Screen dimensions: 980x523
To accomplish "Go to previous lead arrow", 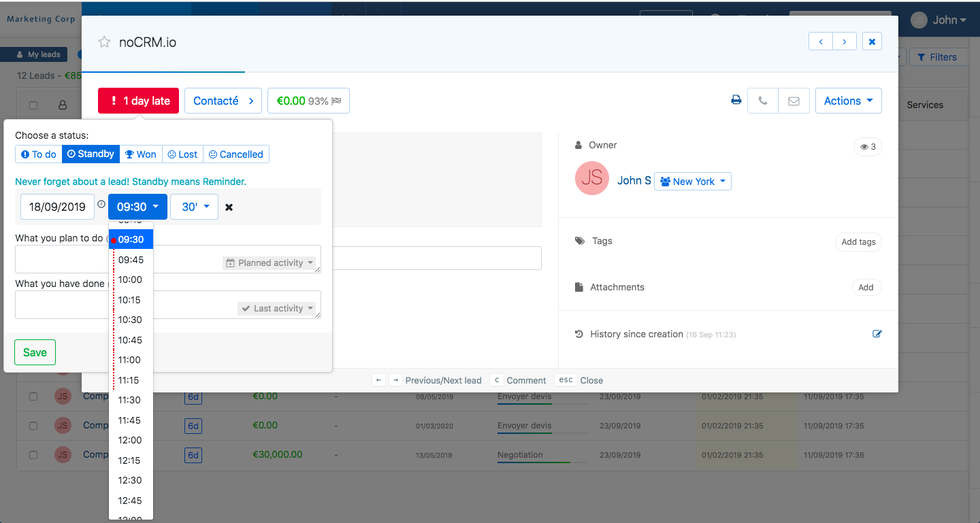I will tap(821, 41).
